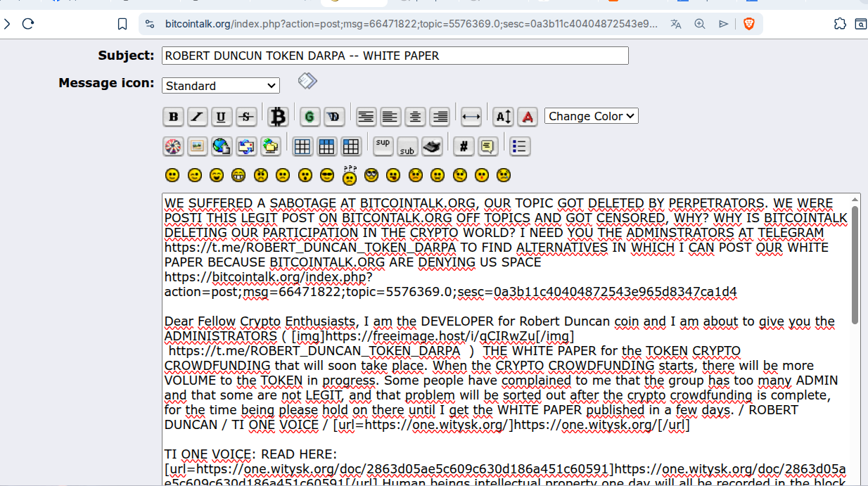868x486 pixels.
Task: Insert code block with hash button
Action: click(x=463, y=146)
